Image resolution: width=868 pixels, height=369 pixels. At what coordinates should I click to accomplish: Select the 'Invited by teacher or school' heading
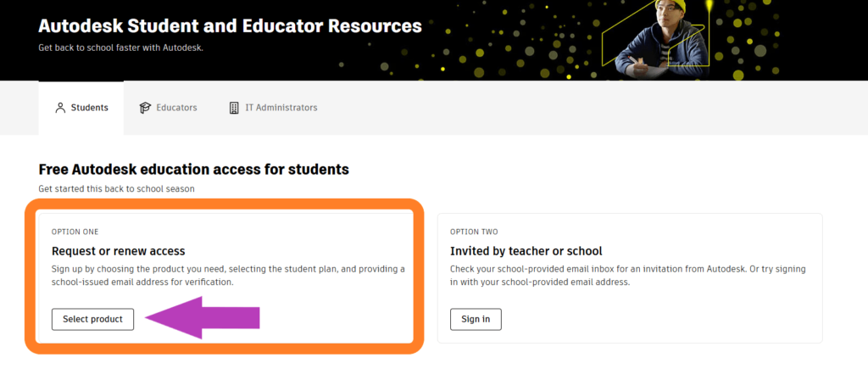point(526,251)
